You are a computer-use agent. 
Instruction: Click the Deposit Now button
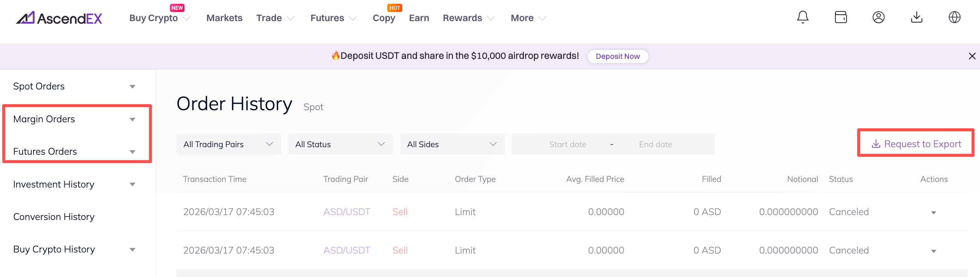pos(617,56)
